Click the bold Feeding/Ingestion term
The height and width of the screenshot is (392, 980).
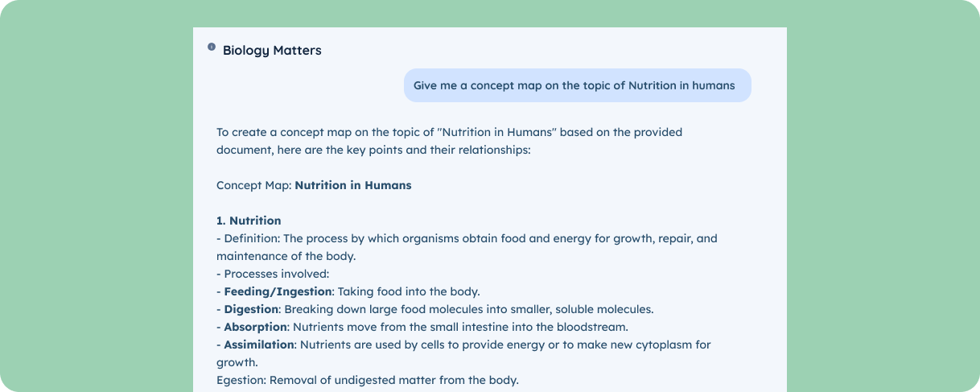pos(278,291)
